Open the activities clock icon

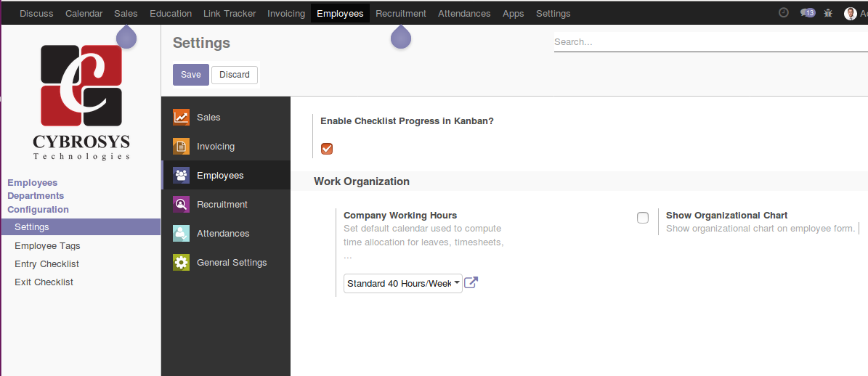(783, 13)
